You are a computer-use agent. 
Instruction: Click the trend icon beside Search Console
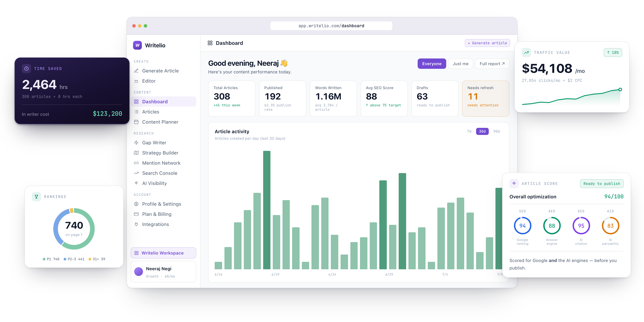(x=136, y=173)
